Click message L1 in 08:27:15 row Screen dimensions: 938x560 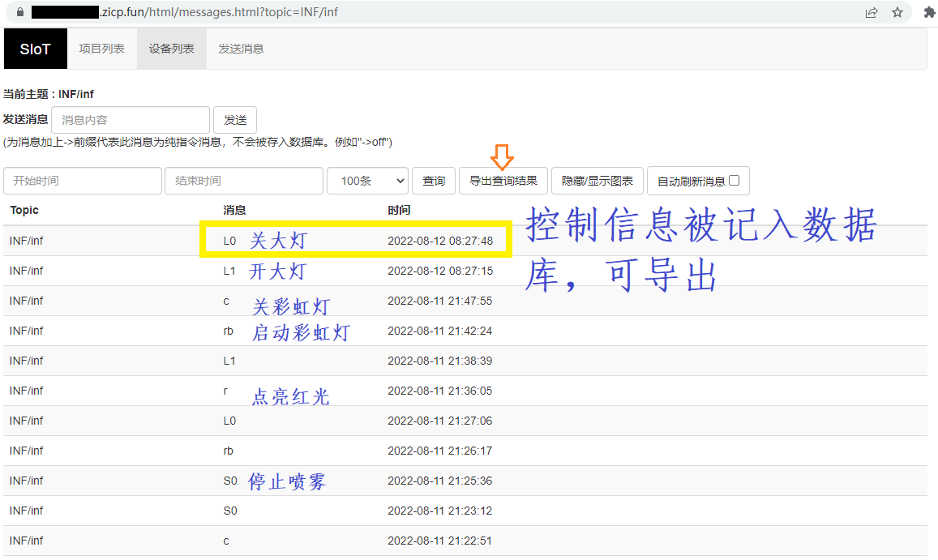[x=229, y=271]
